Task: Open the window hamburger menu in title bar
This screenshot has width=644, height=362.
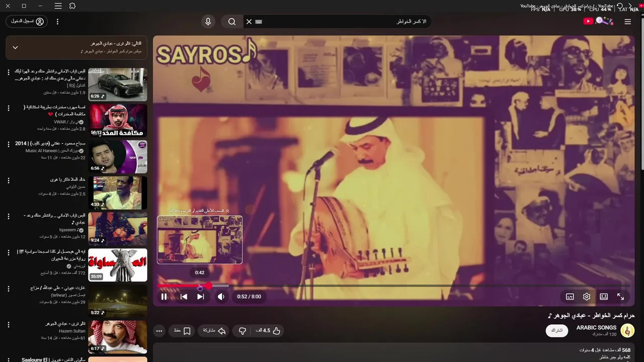Action: point(58,6)
